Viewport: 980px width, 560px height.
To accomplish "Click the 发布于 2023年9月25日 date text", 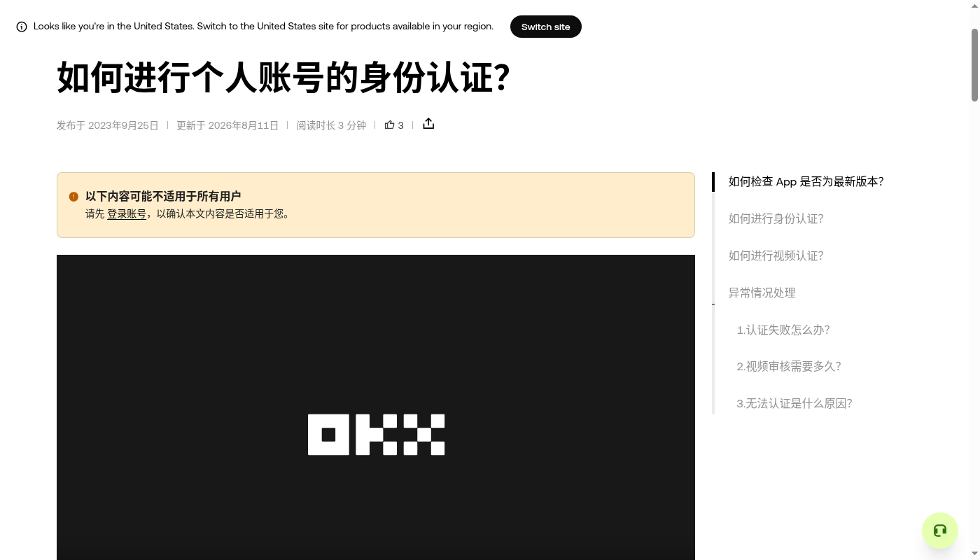I will click(x=108, y=125).
